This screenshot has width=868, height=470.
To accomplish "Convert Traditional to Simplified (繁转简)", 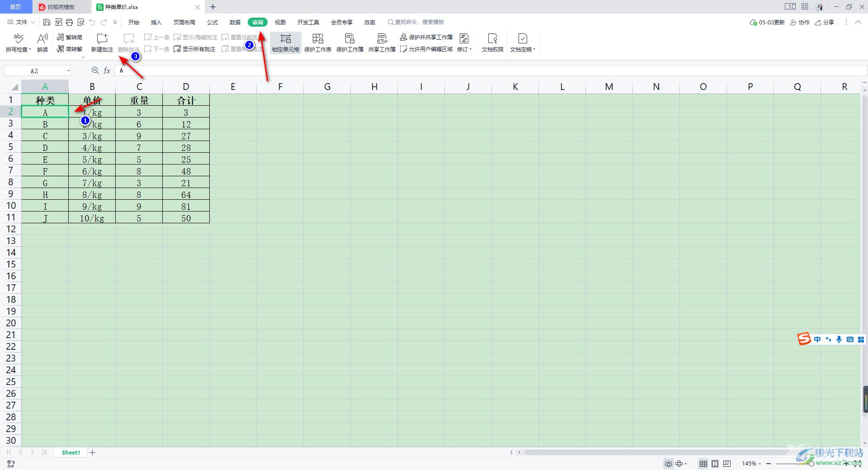I will (70, 37).
